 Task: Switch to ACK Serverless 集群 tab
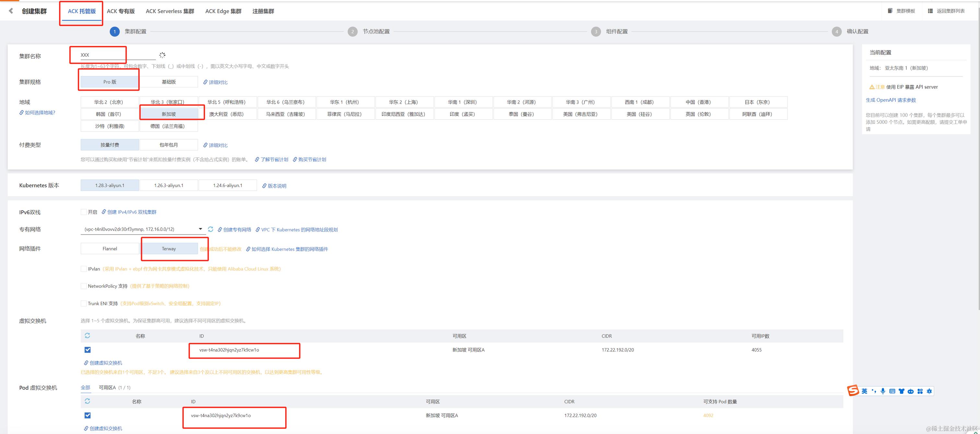point(170,11)
